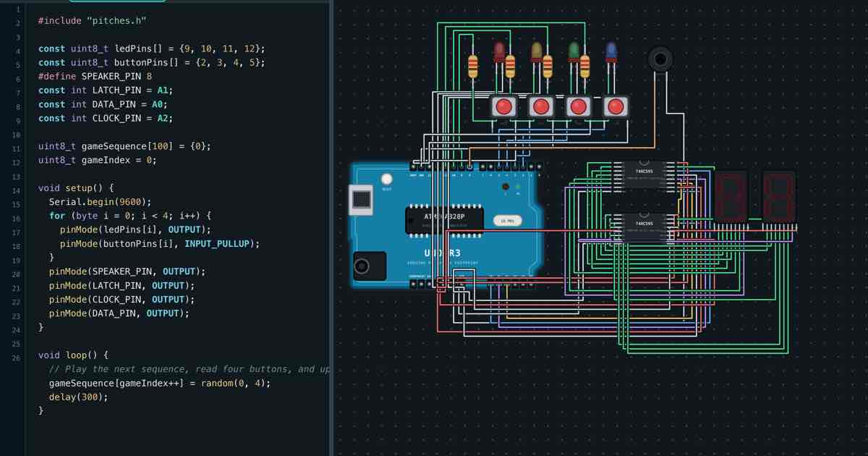
Task: Select the resistor between yellow and green LEDs
Action: (x=548, y=67)
